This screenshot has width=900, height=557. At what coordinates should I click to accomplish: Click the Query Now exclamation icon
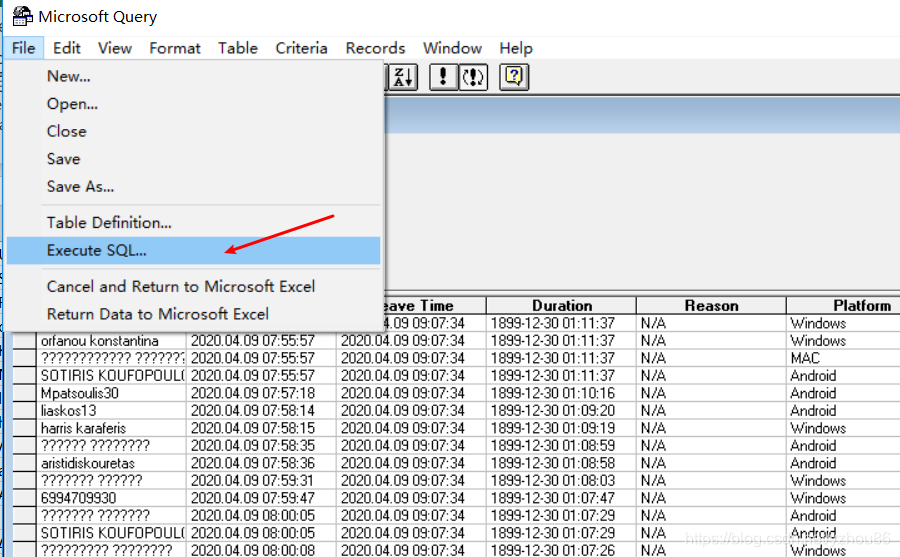[x=443, y=77]
